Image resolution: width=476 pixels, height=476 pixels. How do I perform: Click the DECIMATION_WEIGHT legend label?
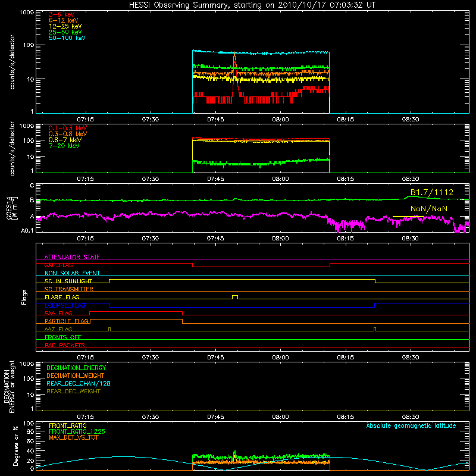tap(76, 375)
